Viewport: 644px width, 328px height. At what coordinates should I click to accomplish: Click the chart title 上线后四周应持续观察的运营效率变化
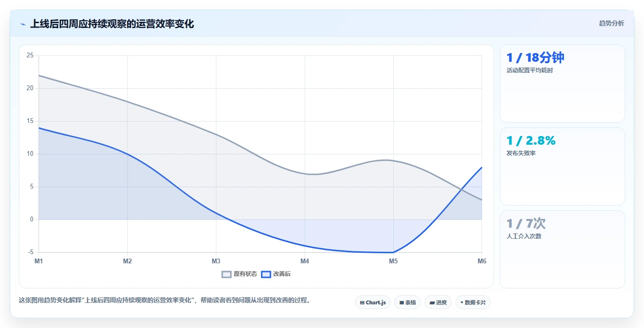click(x=112, y=24)
